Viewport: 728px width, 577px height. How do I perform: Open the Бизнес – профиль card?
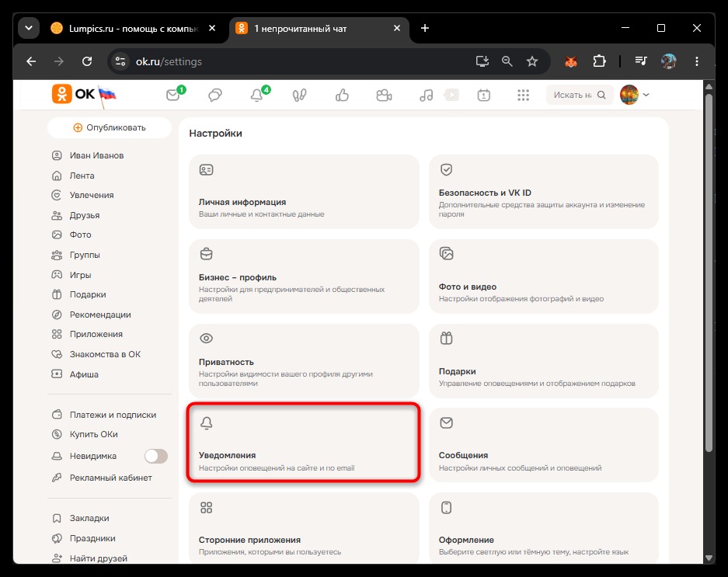tap(304, 276)
